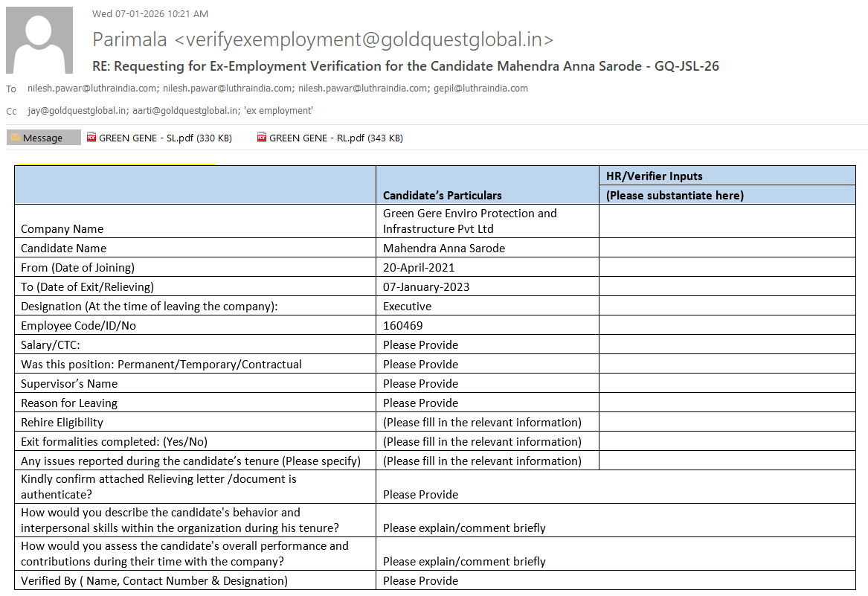Click the HR/Verifier cell for Reason for Leaving
This screenshot has height=596, width=868.
point(727,403)
